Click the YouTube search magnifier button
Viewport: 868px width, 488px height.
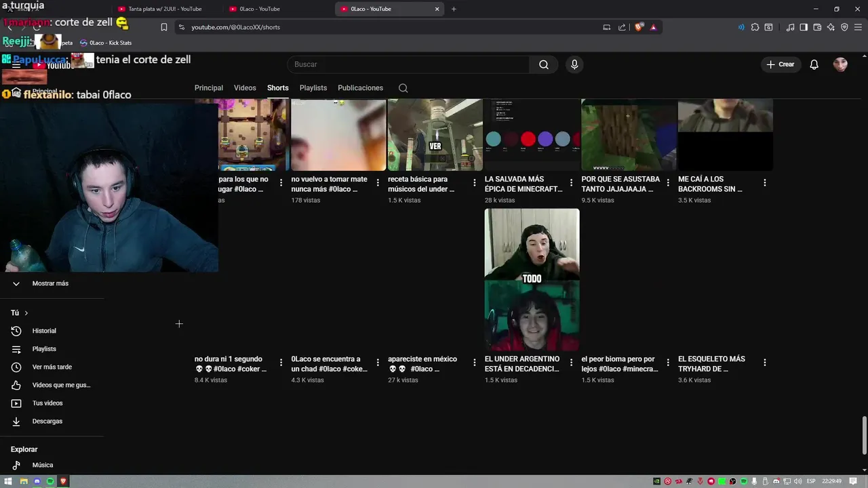544,64
